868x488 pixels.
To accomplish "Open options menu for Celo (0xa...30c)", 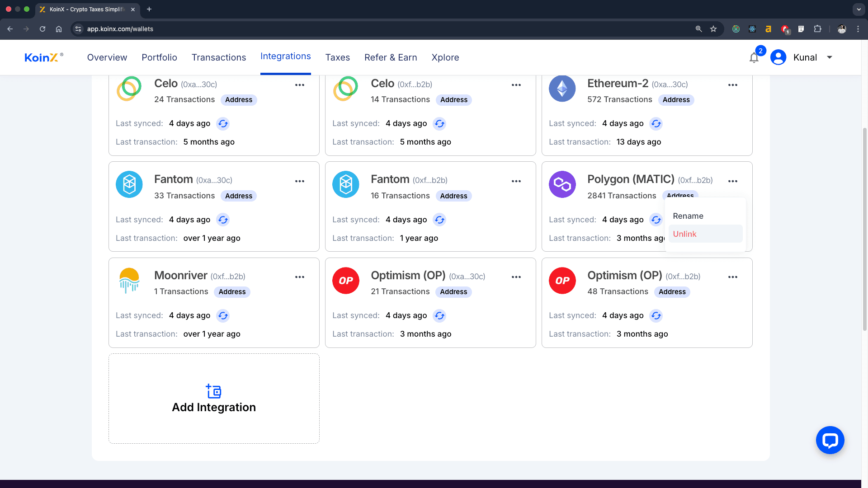I will point(300,85).
